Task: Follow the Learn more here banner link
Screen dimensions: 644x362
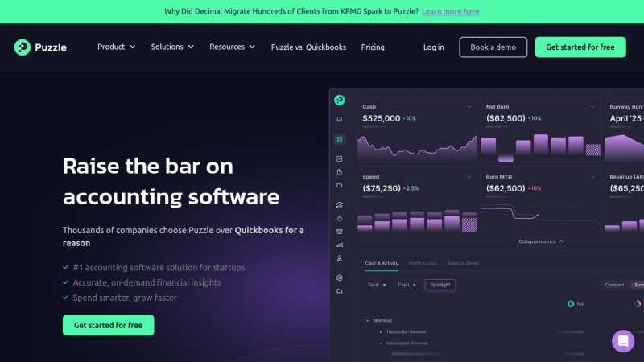Action: pyautogui.click(x=450, y=11)
